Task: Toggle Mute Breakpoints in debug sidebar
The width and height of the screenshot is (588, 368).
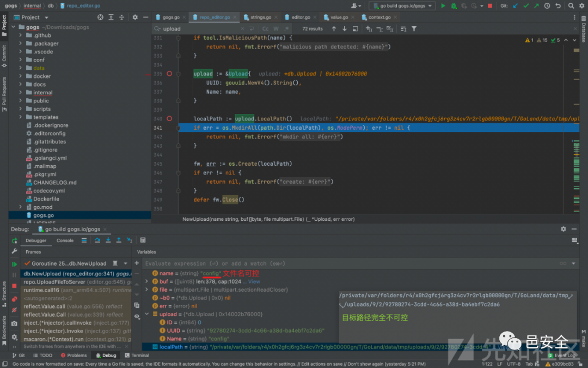Action: coord(14,309)
